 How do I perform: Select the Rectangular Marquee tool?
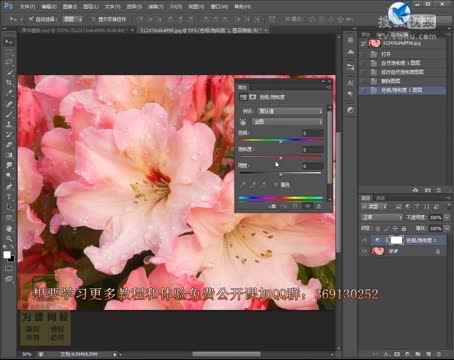9,52
